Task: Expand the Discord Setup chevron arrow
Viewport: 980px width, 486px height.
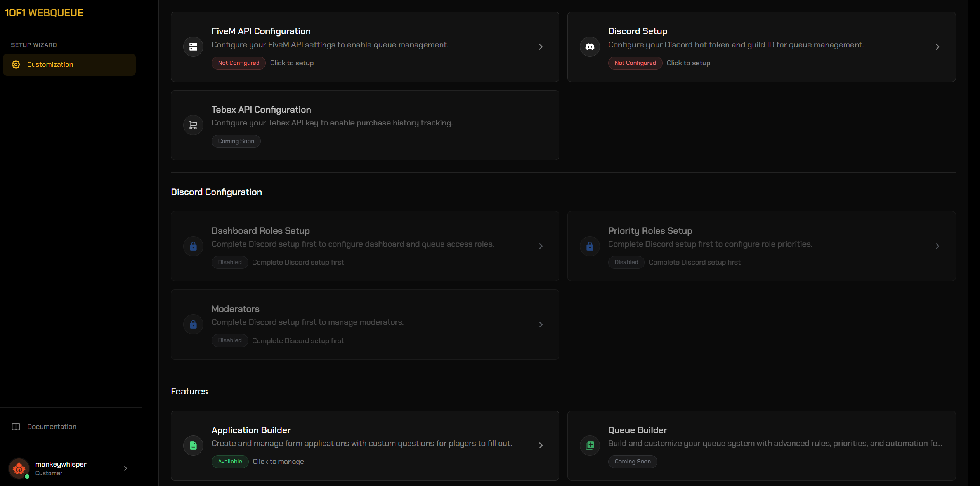Action: pyautogui.click(x=937, y=47)
